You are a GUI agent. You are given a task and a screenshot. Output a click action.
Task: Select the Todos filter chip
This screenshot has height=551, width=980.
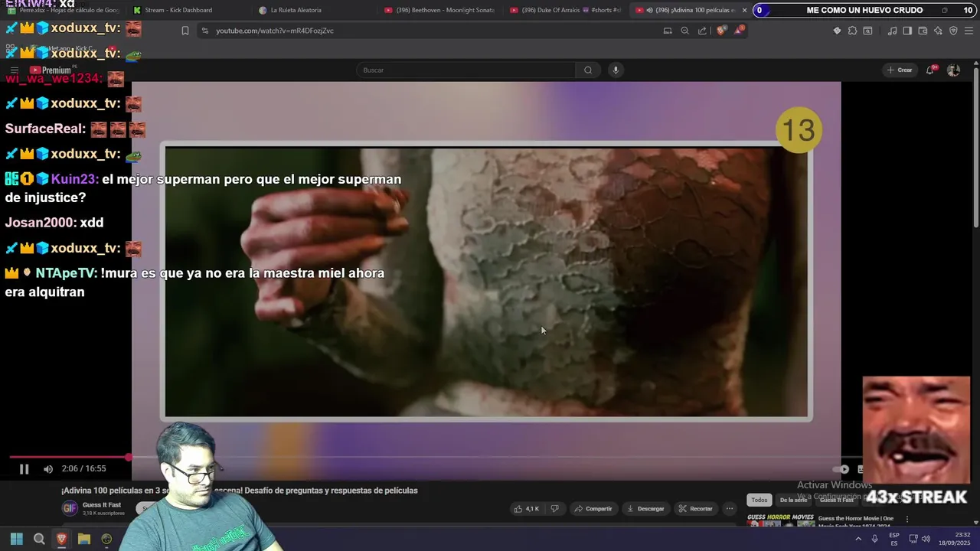(759, 500)
